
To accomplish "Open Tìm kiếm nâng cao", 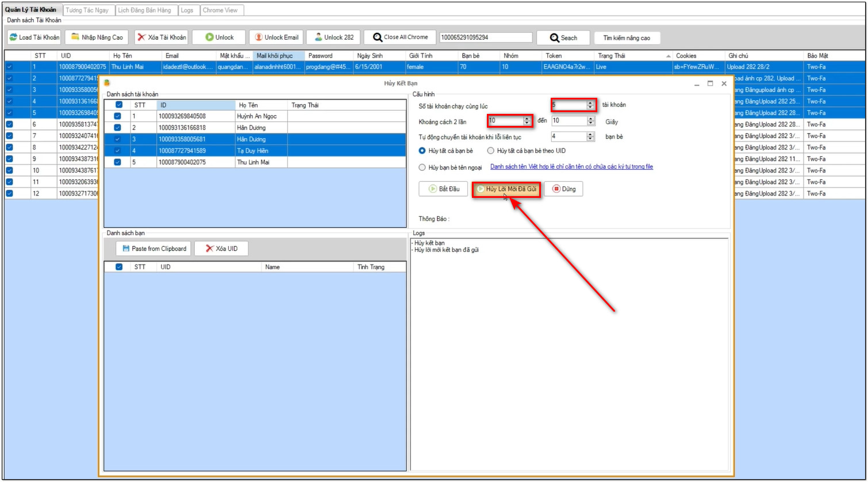I will [627, 37].
